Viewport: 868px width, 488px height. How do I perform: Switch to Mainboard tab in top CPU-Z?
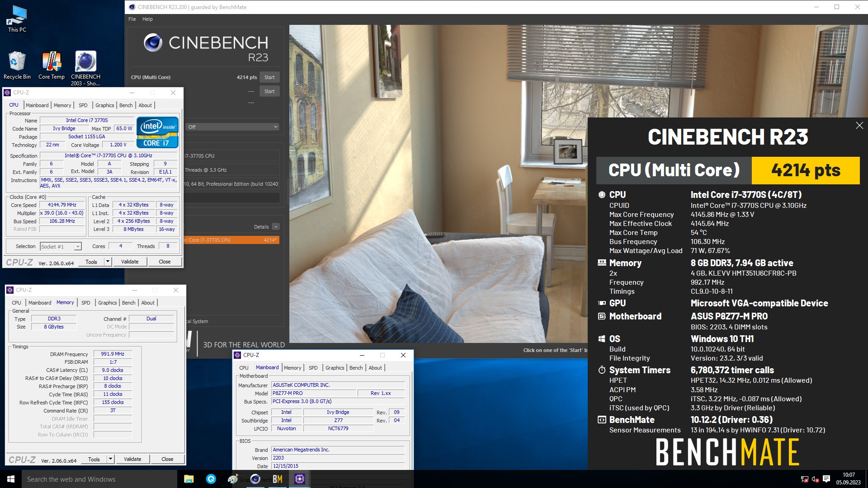point(37,105)
